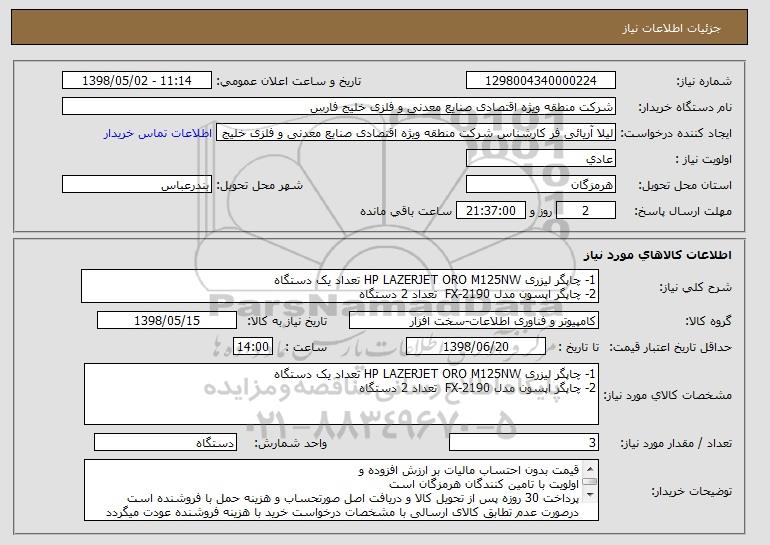Image resolution: width=770 pixels, height=545 pixels.
Task: Click the label استان محل تحویل
Action: (x=685, y=185)
